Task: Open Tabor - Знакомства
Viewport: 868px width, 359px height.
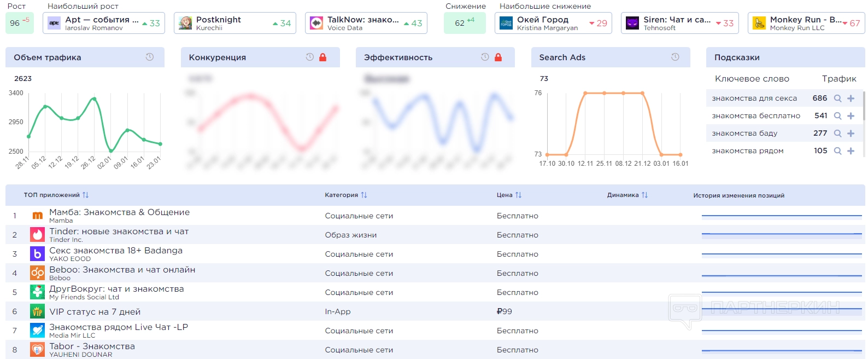Action: click(92, 346)
